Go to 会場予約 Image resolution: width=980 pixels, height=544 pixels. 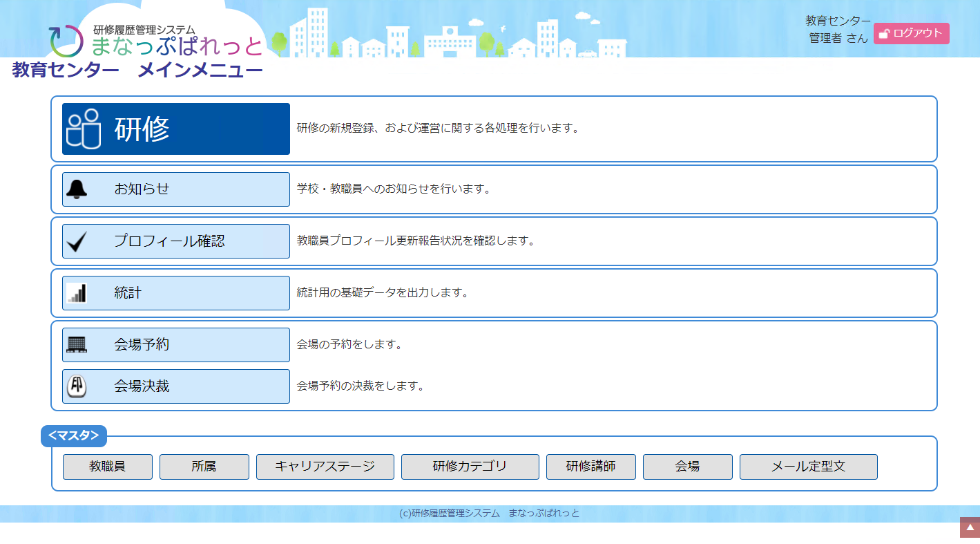[176, 345]
